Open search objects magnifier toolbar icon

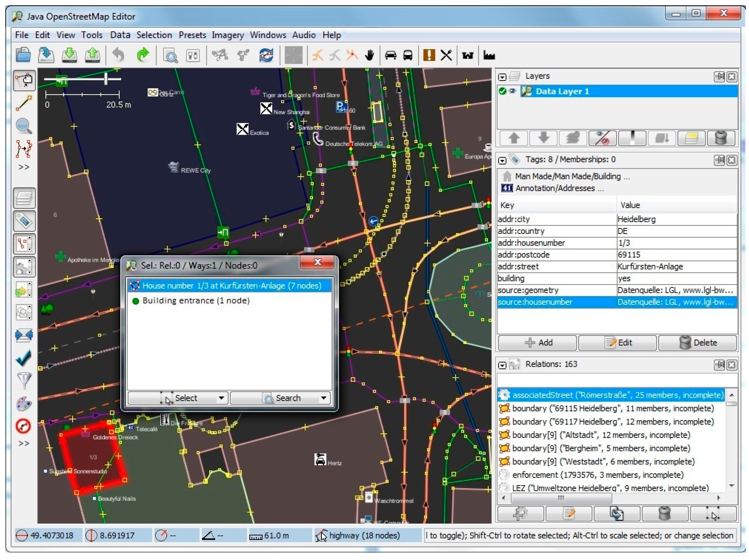click(170, 55)
